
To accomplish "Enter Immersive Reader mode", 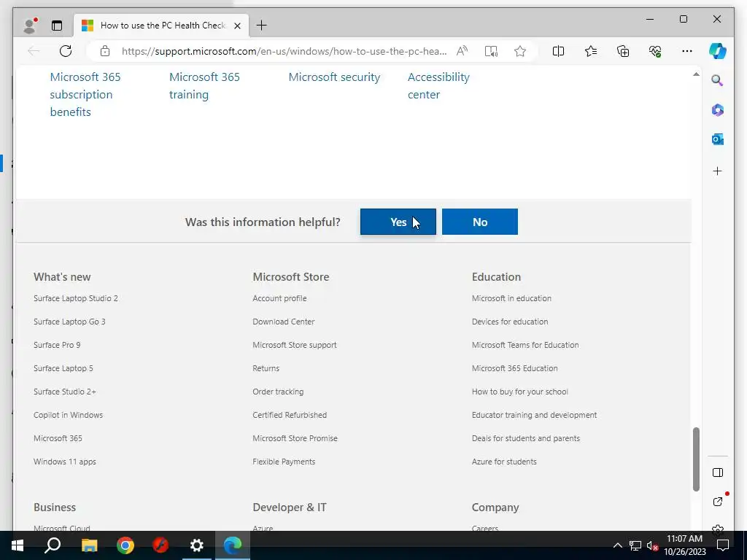I will (491, 51).
